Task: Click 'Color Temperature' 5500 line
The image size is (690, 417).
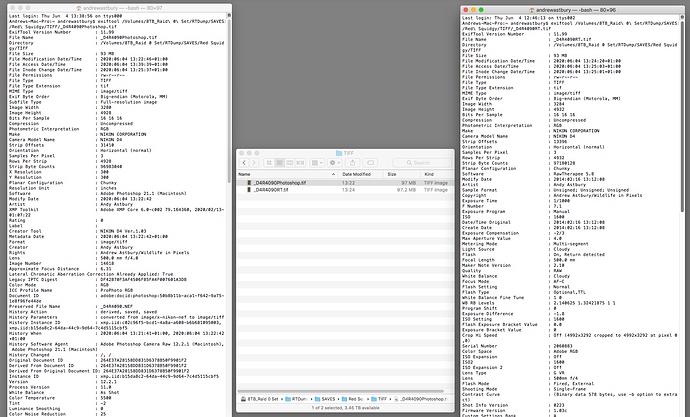Action: 60,398
